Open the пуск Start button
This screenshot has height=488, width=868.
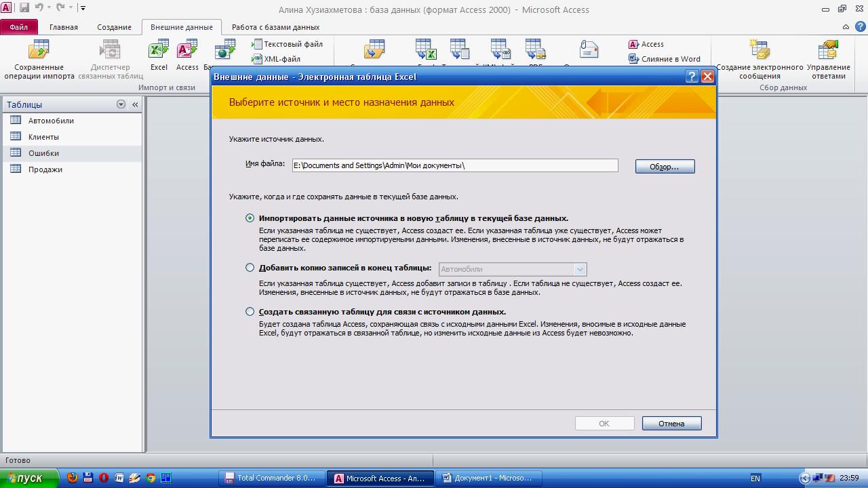(x=30, y=478)
